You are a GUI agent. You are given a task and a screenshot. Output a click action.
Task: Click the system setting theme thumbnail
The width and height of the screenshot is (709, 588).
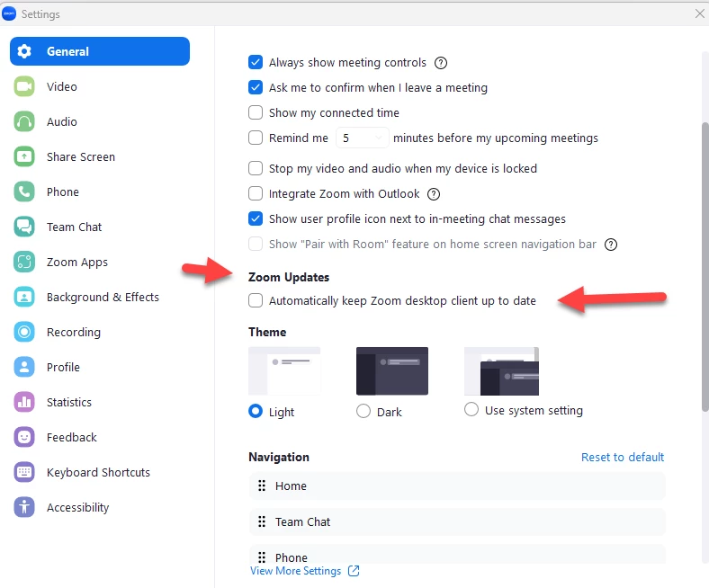coord(501,371)
